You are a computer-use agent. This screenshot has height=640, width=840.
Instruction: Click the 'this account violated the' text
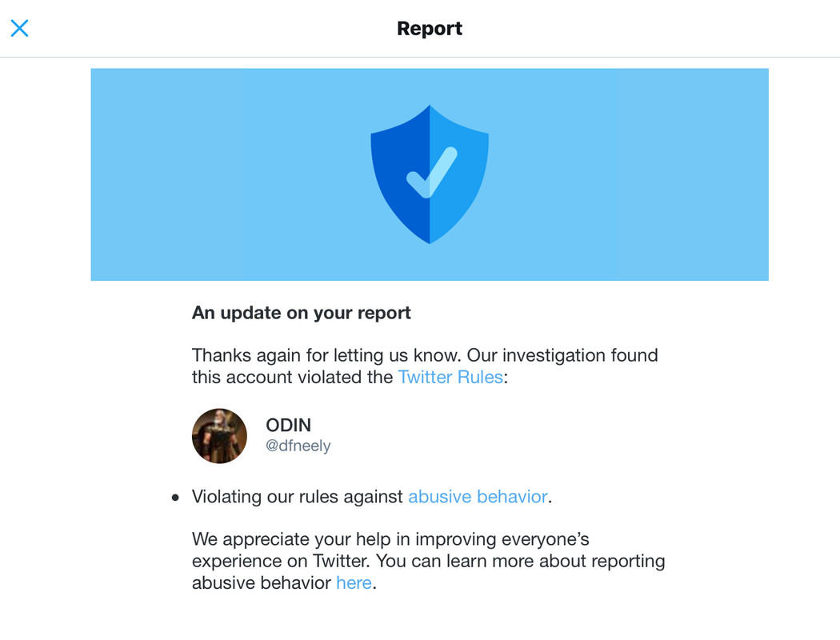[x=293, y=377]
